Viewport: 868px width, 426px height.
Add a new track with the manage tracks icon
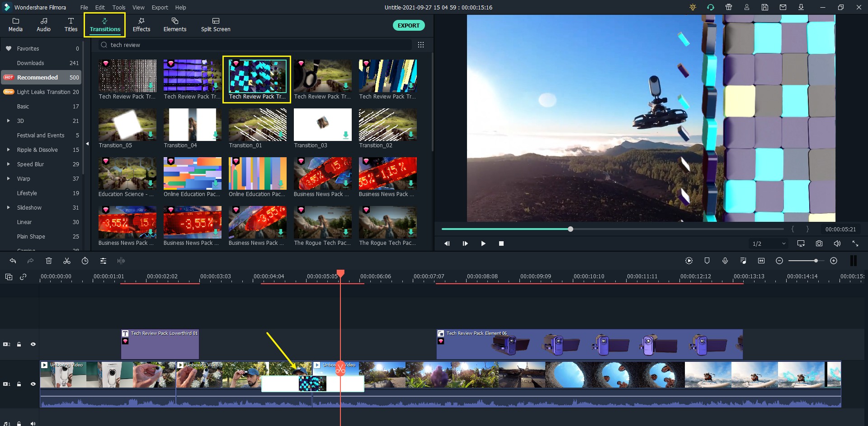point(9,277)
